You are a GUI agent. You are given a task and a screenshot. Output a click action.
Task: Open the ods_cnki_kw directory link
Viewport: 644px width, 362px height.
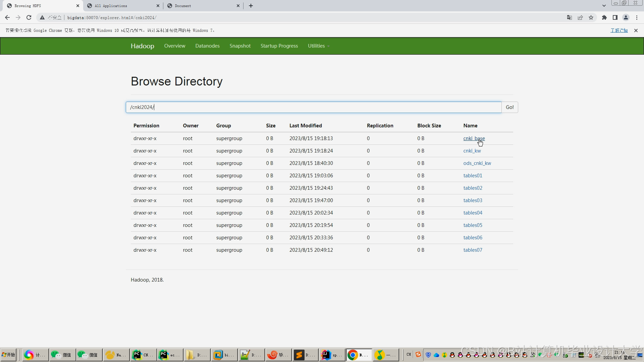point(477,163)
